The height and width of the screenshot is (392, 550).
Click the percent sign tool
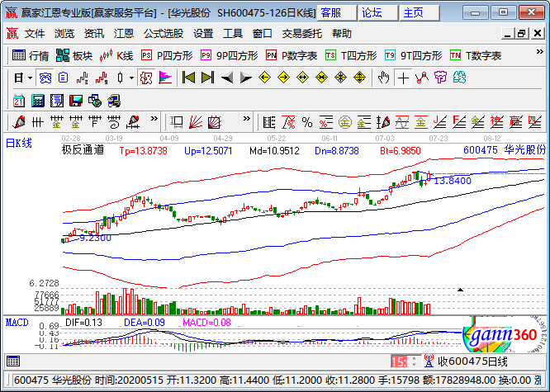coord(307,122)
